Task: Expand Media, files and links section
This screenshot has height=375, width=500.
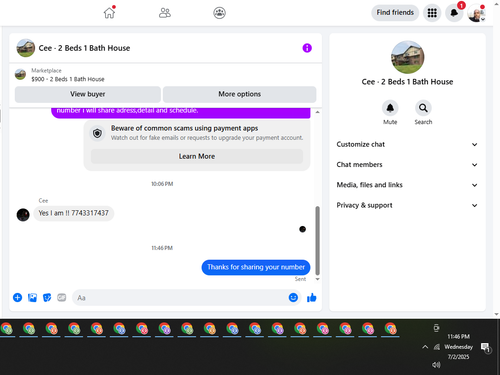Action: click(407, 185)
